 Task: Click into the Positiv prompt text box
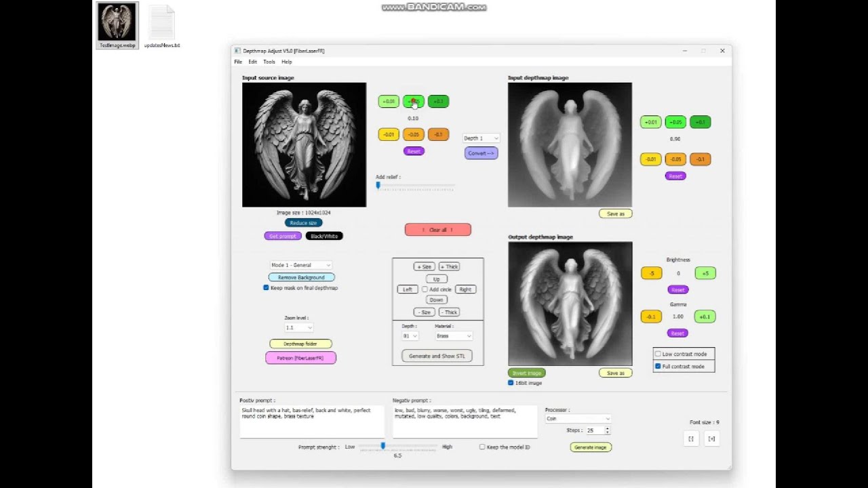[x=312, y=422]
